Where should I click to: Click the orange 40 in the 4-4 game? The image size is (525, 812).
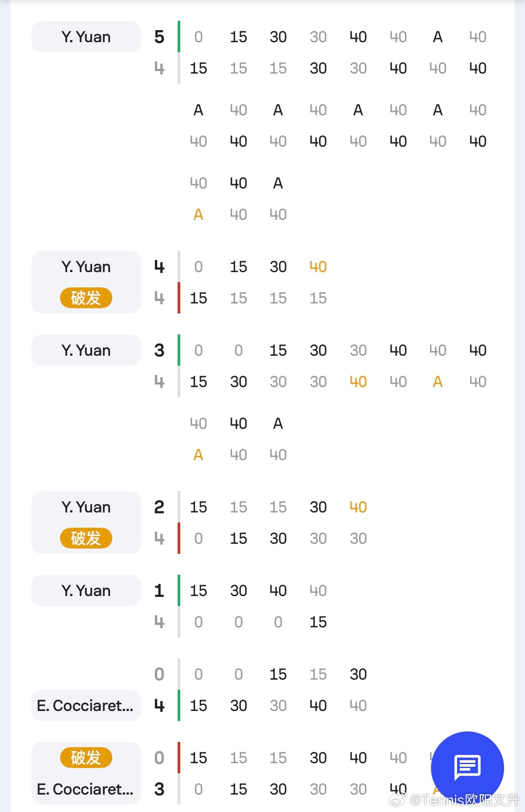(x=318, y=267)
